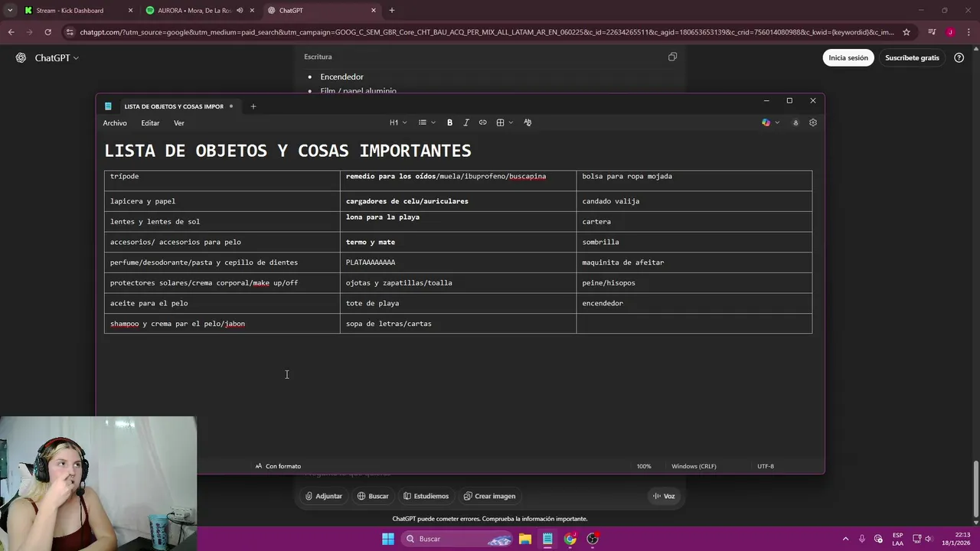This screenshot has width=980, height=551.
Task: Click the Adjuntar button in ChatGPT
Action: [x=324, y=496]
